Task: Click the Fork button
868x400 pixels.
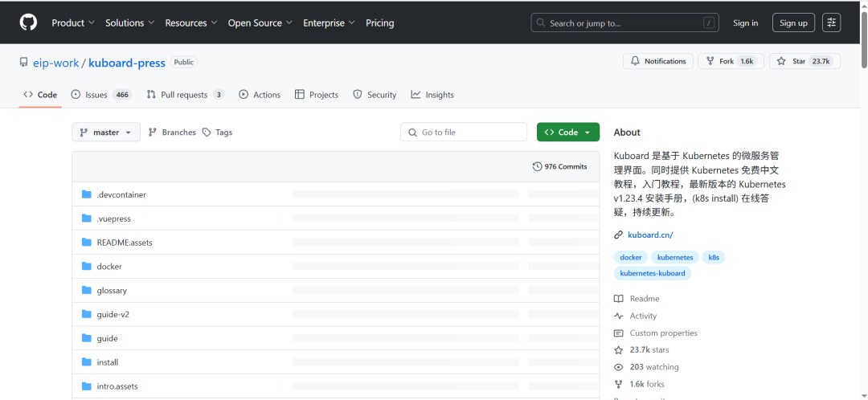Action: coord(731,61)
